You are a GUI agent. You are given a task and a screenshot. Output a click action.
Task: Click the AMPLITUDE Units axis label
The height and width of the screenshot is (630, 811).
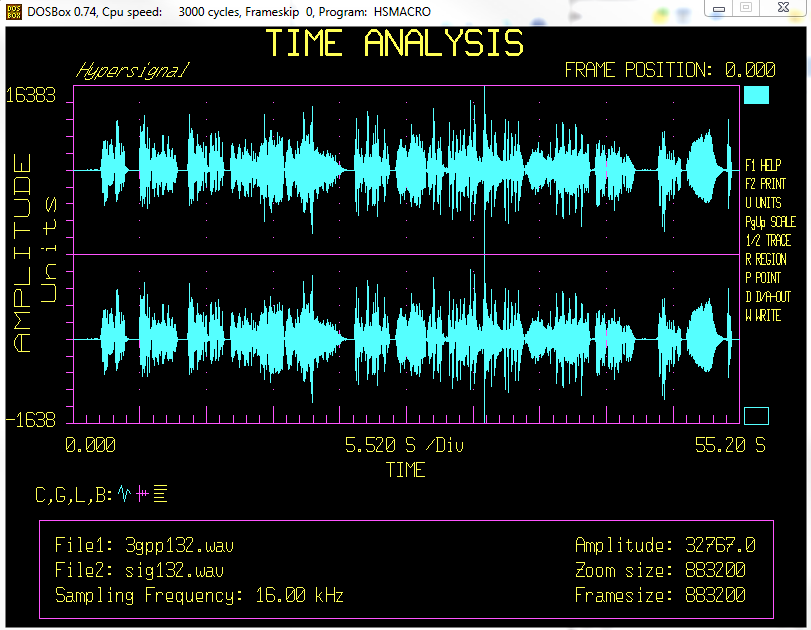(36, 253)
